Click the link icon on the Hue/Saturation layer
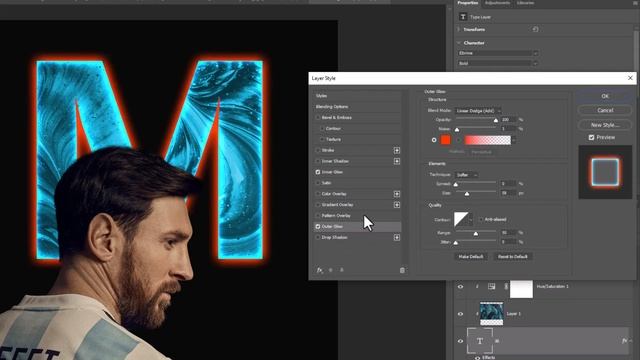 506,287
